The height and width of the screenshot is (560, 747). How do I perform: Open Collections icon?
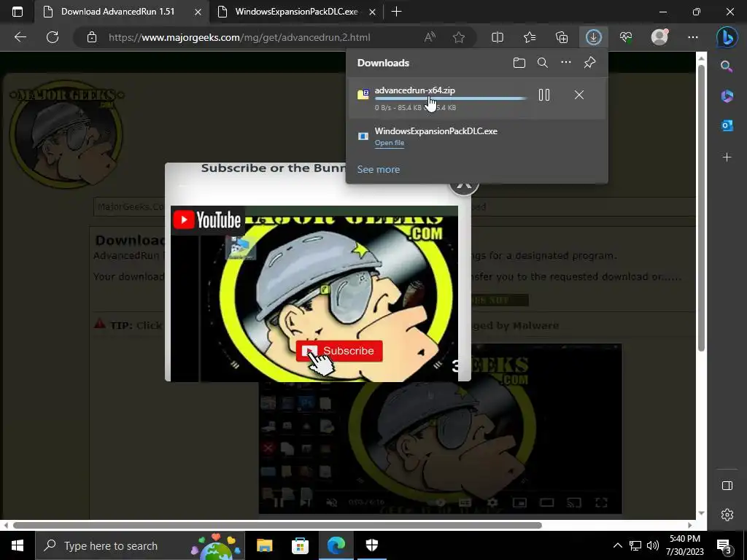point(562,37)
